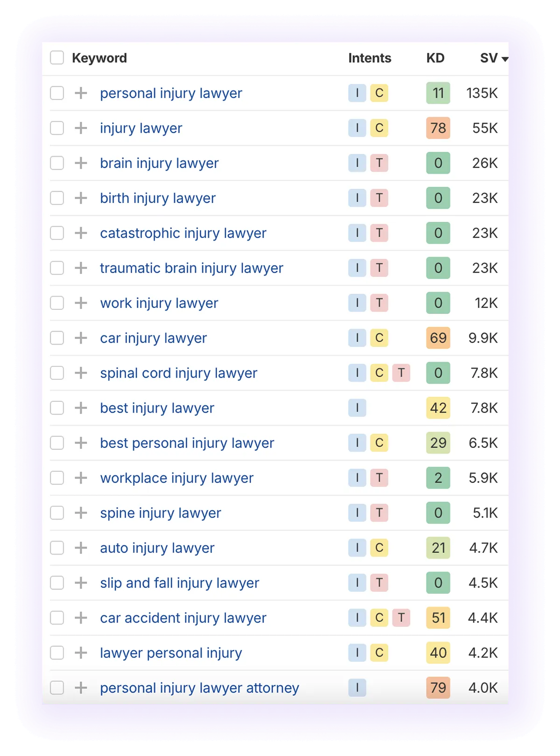This screenshot has height=756, width=560.
Task: Click the KD badge "79" for personal injury lawyer attorney
Action: (x=438, y=688)
